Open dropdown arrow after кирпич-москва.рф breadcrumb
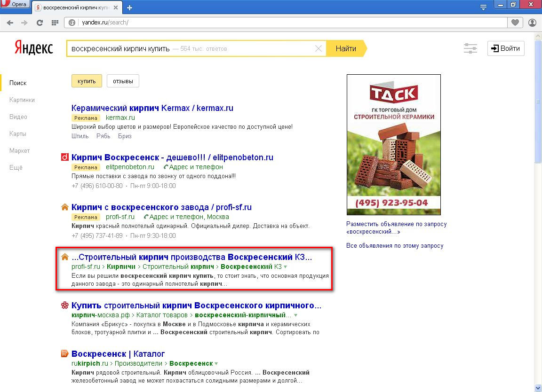 pos(295,315)
